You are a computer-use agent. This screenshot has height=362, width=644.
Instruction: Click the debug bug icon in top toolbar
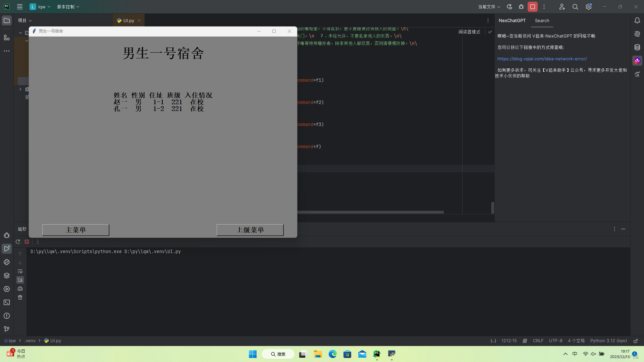pyautogui.click(x=521, y=7)
